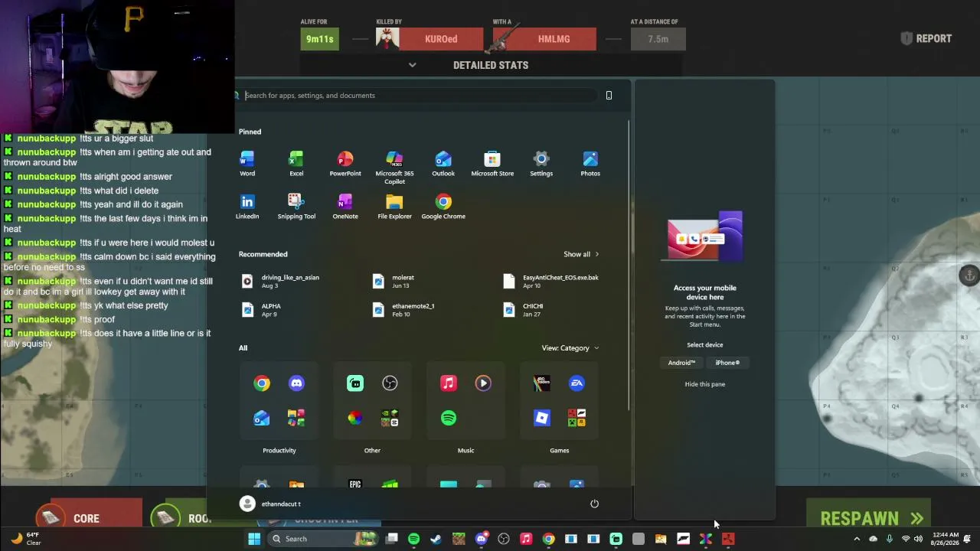Screen dimensions: 980x551
Task: Open Word from the Pinned apps
Action: (x=247, y=163)
